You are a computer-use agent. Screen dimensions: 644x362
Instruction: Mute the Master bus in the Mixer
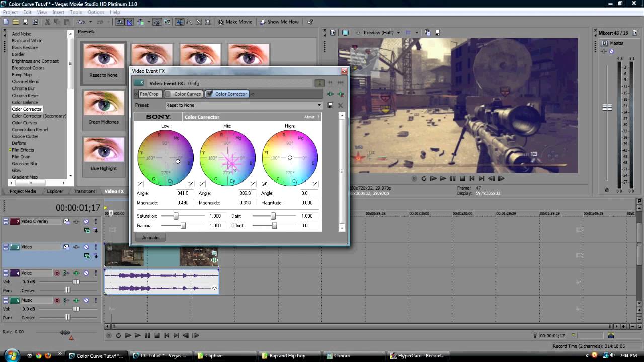pyautogui.click(x=611, y=51)
